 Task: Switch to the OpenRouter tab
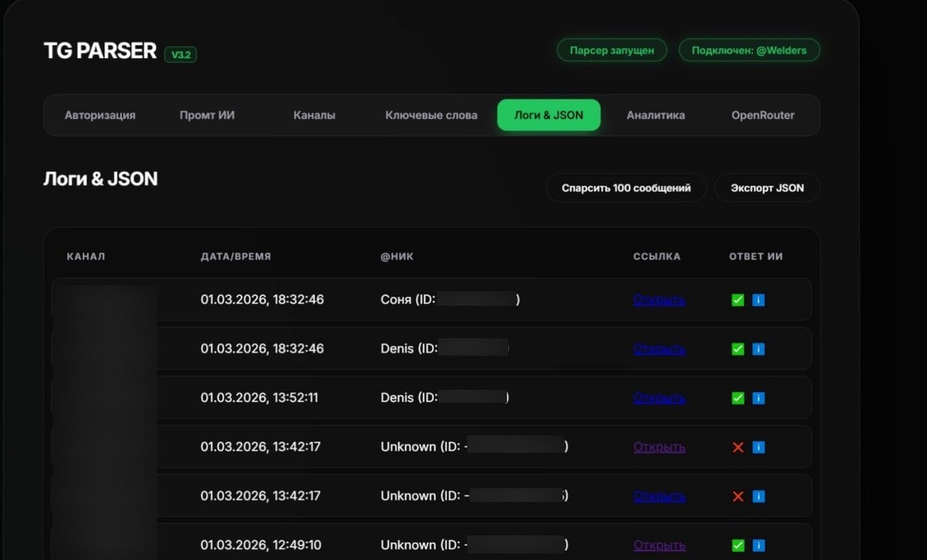763,115
